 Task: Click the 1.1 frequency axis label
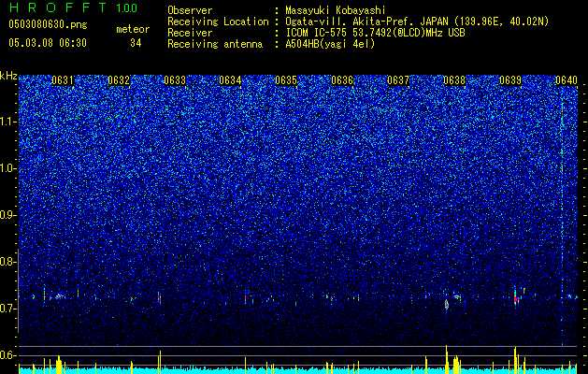click(7, 122)
